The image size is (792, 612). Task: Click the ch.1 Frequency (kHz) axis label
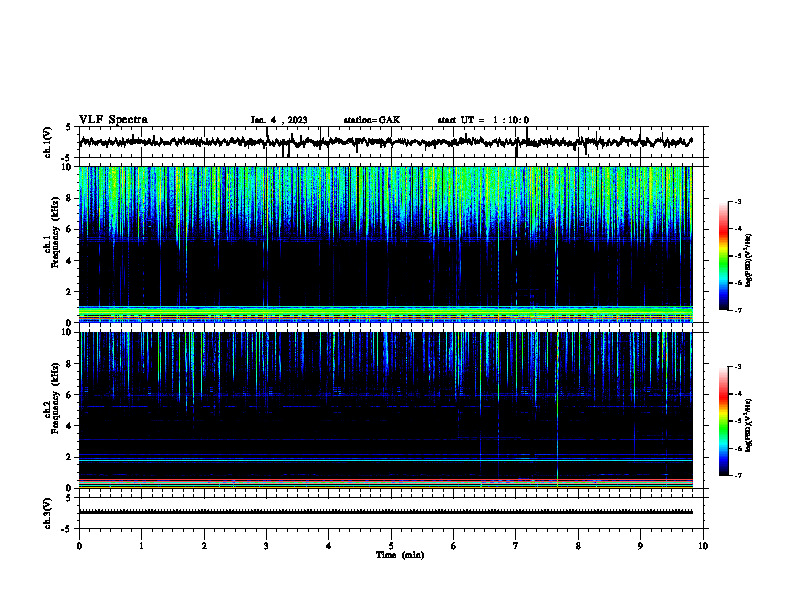tap(52, 233)
